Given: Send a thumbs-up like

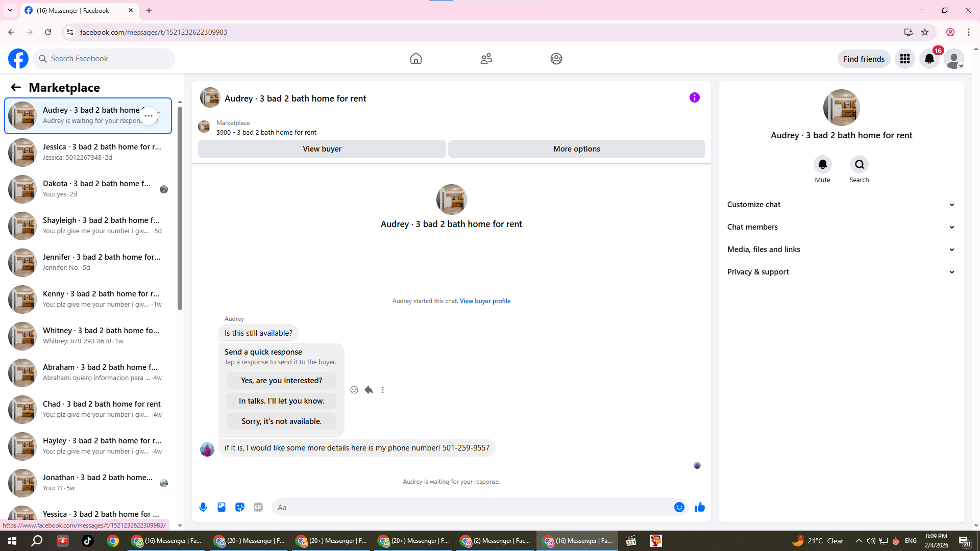Looking at the screenshot, I should pos(699,507).
